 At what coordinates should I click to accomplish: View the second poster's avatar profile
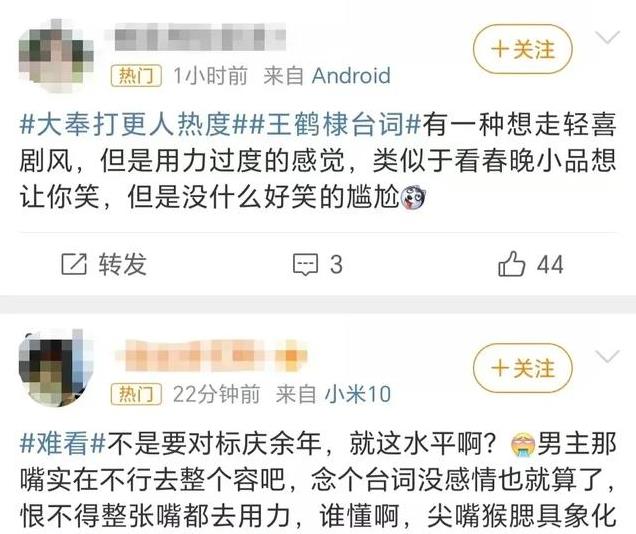point(56,368)
